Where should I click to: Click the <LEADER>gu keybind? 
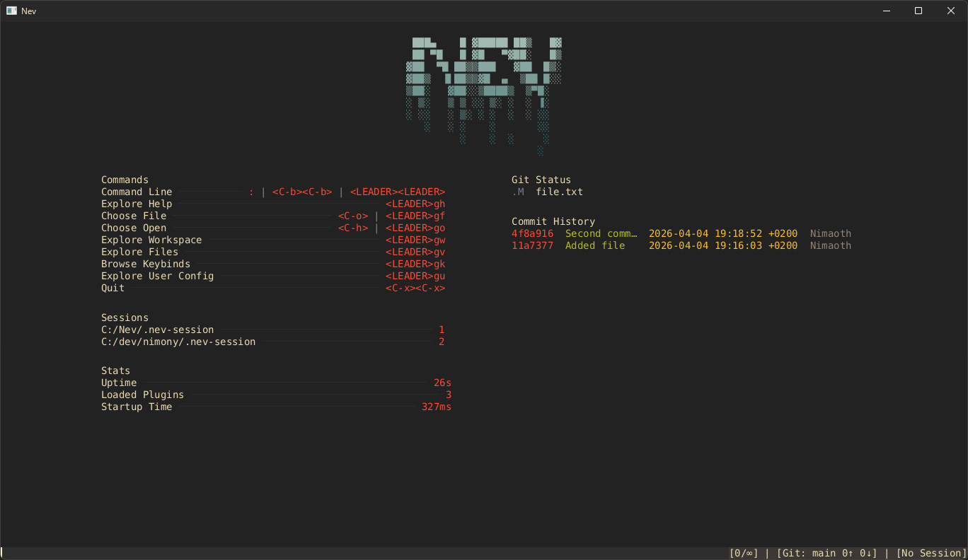[x=415, y=276]
